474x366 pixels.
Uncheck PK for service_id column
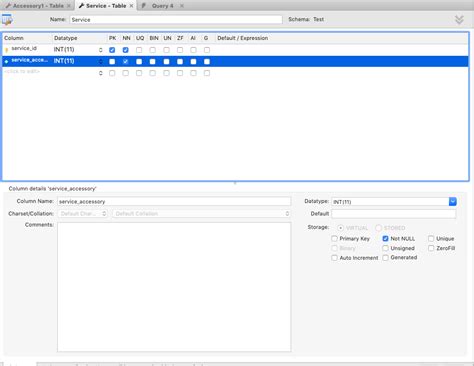tap(112, 50)
